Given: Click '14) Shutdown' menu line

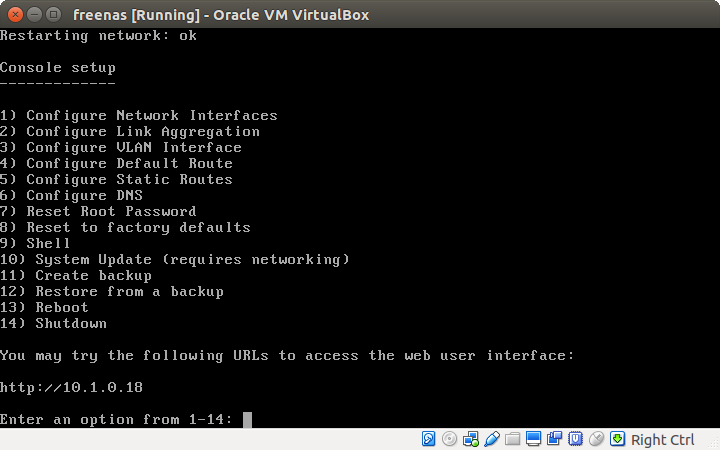Looking at the screenshot, I should pos(53,324).
